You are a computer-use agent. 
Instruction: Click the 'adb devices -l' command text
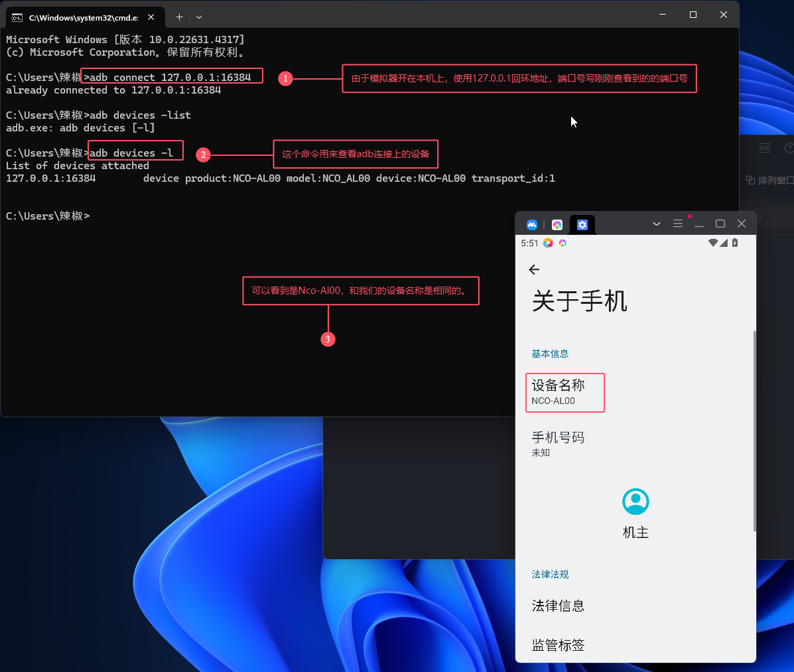(x=131, y=153)
